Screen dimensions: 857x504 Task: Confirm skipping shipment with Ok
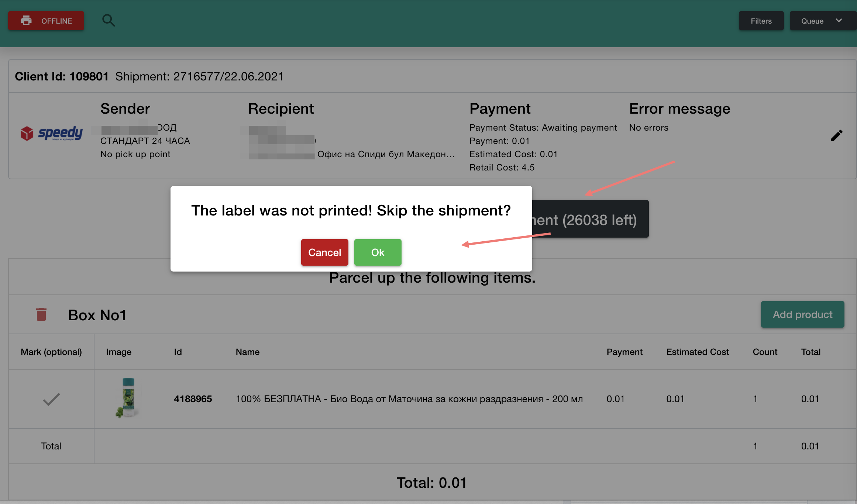pyautogui.click(x=378, y=252)
